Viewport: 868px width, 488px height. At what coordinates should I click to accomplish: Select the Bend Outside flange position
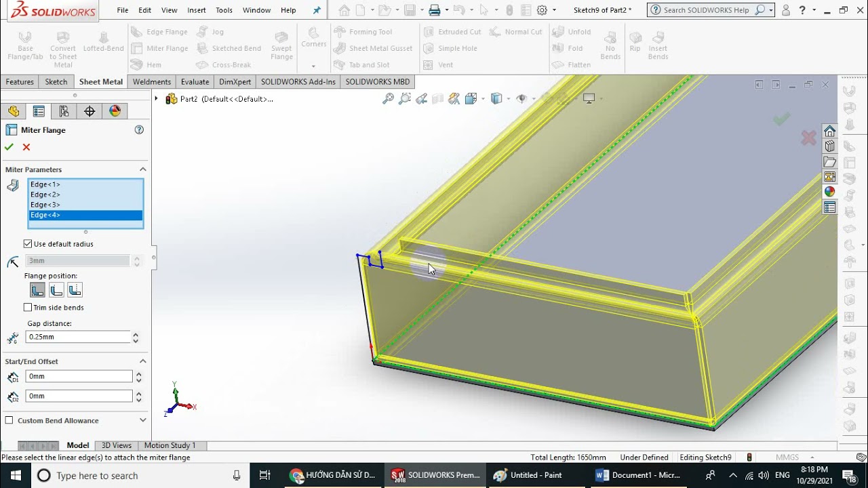pos(75,289)
